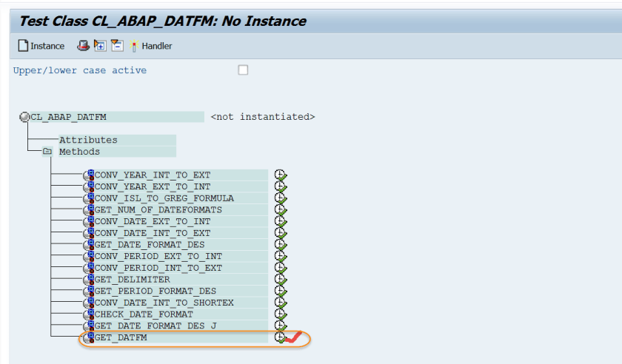Viewport: 622px width, 364px height.
Task: Select the GET_DATE_FORMAT_DES_J method name
Action: click(x=155, y=326)
